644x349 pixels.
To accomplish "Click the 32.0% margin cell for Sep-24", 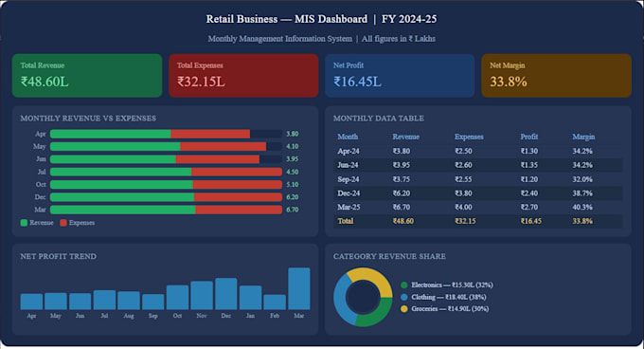I will point(582,179).
